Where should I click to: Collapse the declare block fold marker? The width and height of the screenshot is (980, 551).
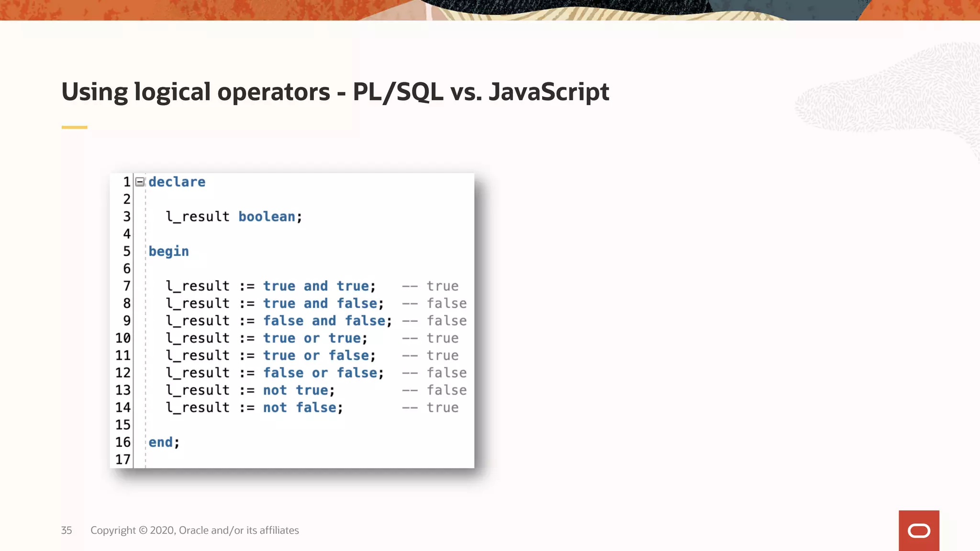tap(140, 182)
